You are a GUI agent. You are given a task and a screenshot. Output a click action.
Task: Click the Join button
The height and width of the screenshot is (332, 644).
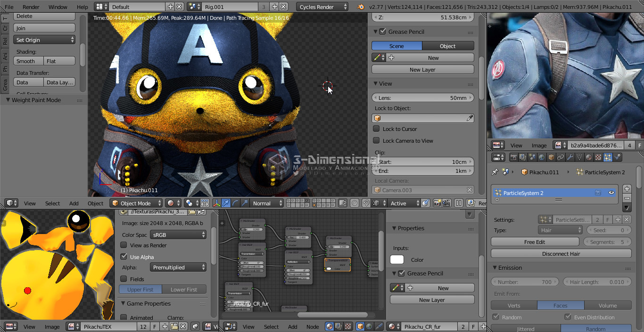[x=44, y=28]
